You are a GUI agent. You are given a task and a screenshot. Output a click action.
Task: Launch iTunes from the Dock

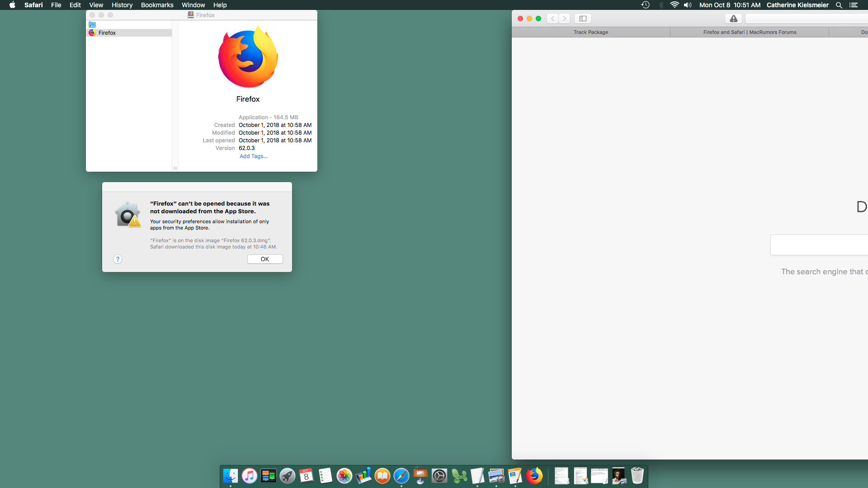tap(250, 476)
